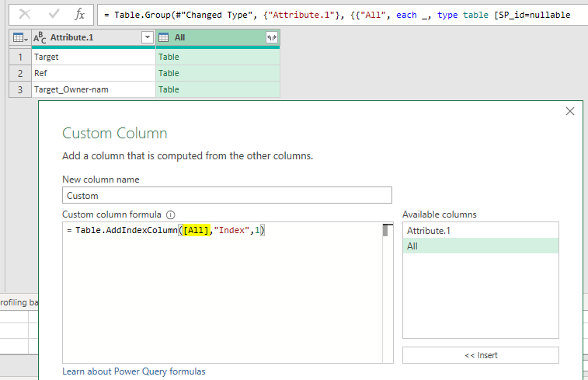Open the Table value in Ref row

tap(169, 73)
